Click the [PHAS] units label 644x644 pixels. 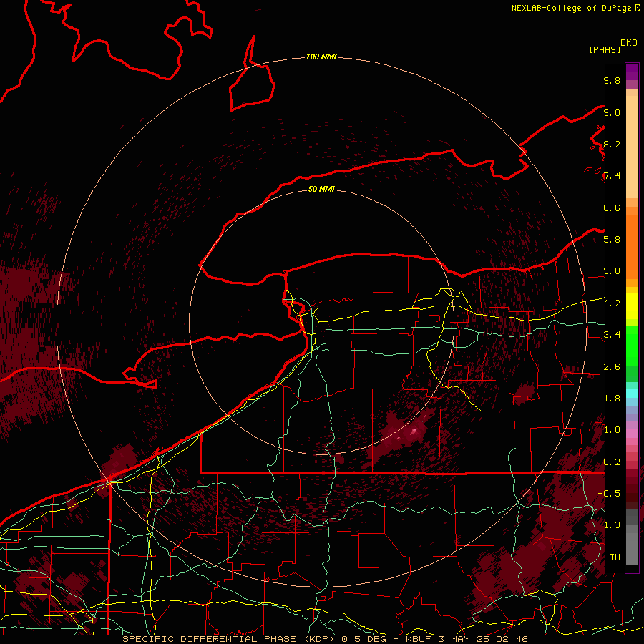pyautogui.click(x=605, y=49)
